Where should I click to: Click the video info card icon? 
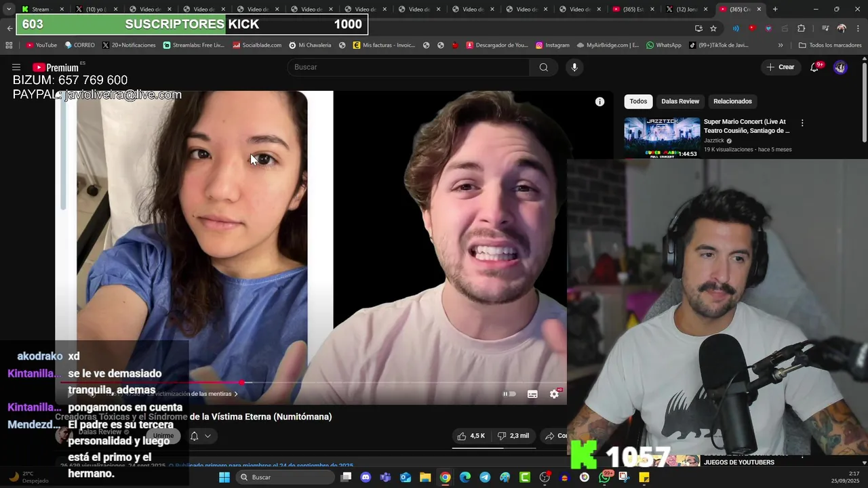click(599, 102)
